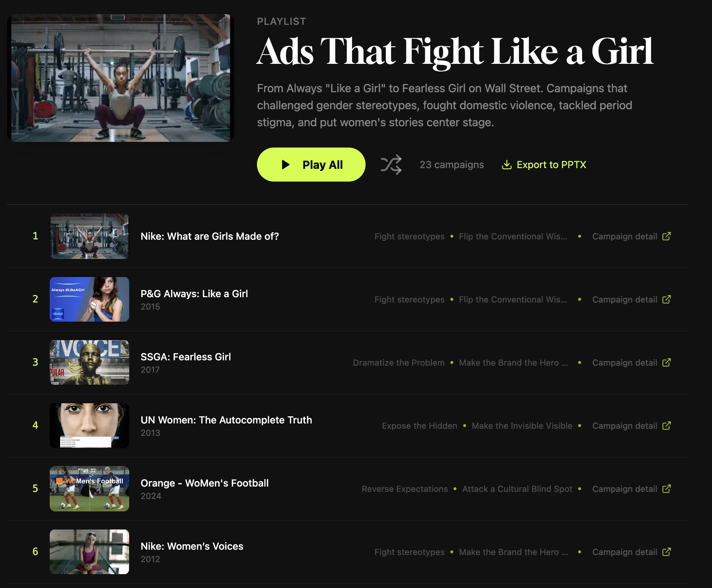The width and height of the screenshot is (712, 588).
Task: Open external link icon for Always Like a Girl
Action: pos(666,299)
